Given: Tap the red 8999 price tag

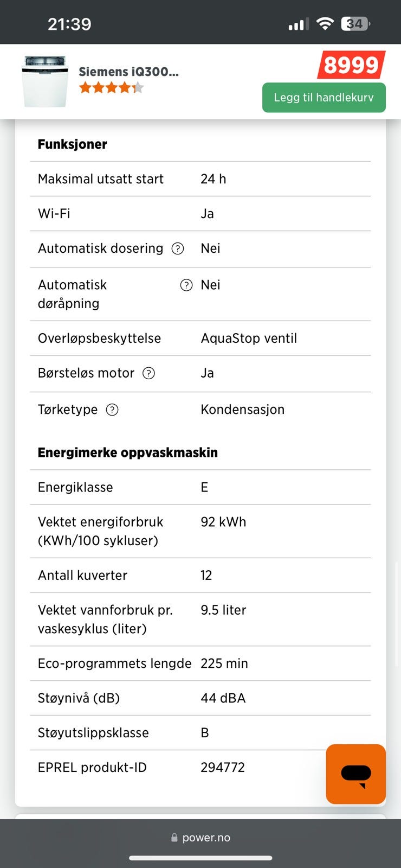Looking at the screenshot, I should [351, 65].
